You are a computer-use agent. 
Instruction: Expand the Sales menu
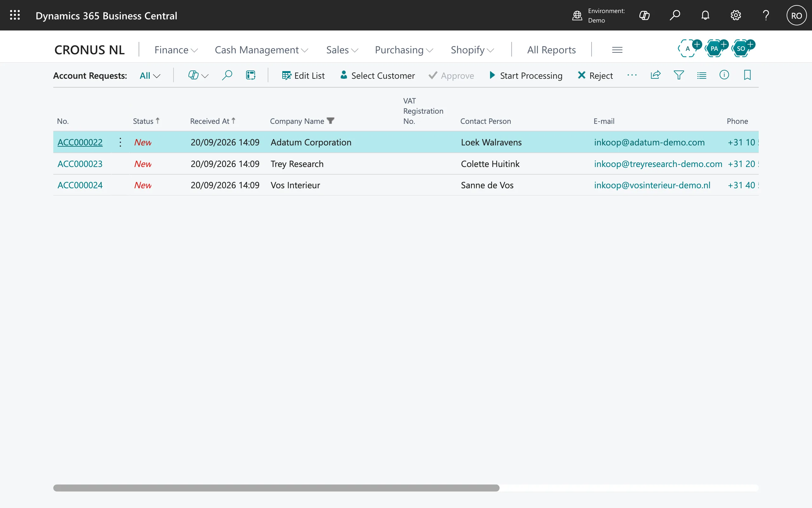(342, 50)
